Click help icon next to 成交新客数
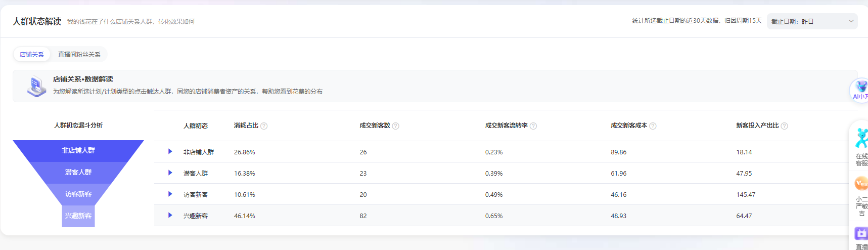This screenshot has height=250, width=868. coord(396,126)
